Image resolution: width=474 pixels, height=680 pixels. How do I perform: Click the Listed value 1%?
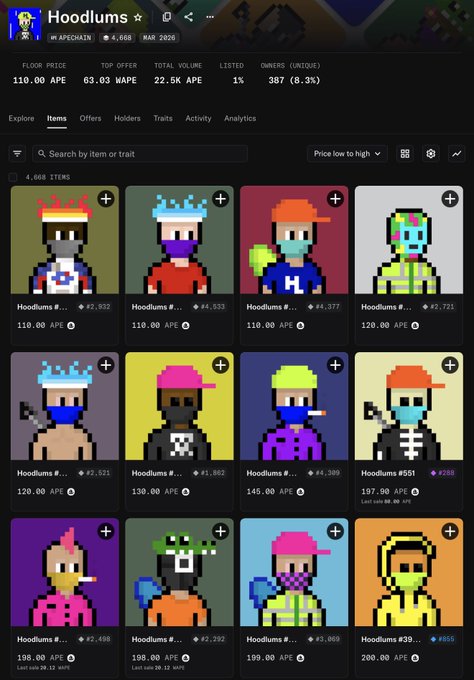click(x=238, y=80)
